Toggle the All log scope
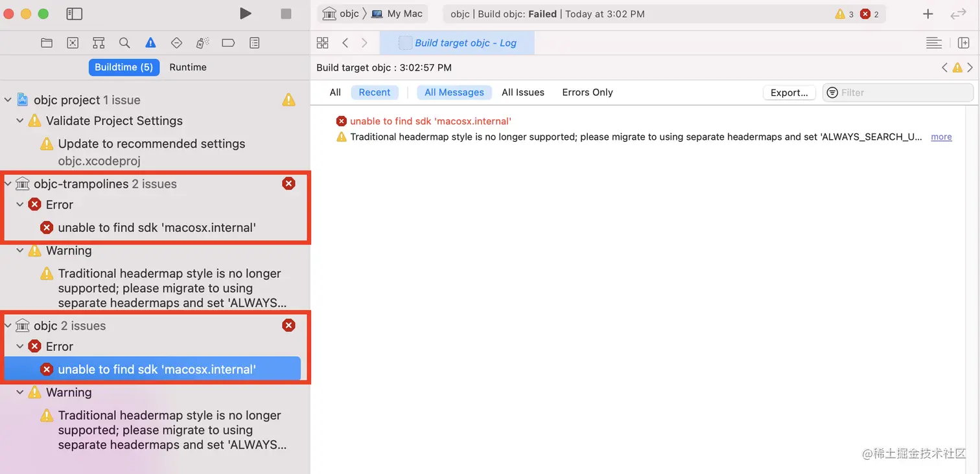This screenshot has height=474, width=980. pos(335,93)
